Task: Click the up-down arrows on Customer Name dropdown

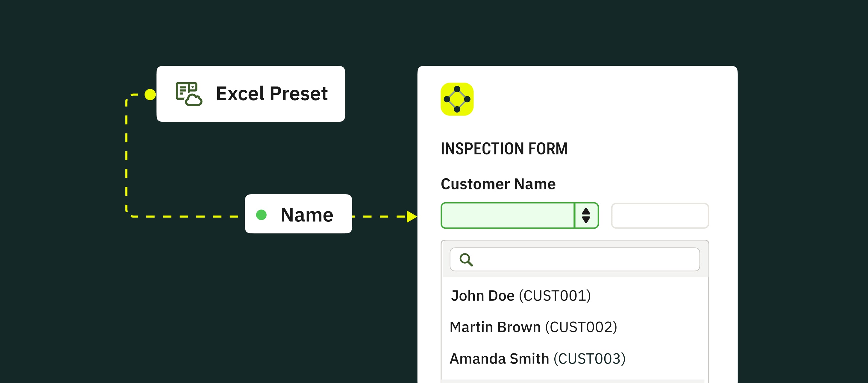Action: pyautogui.click(x=586, y=215)
